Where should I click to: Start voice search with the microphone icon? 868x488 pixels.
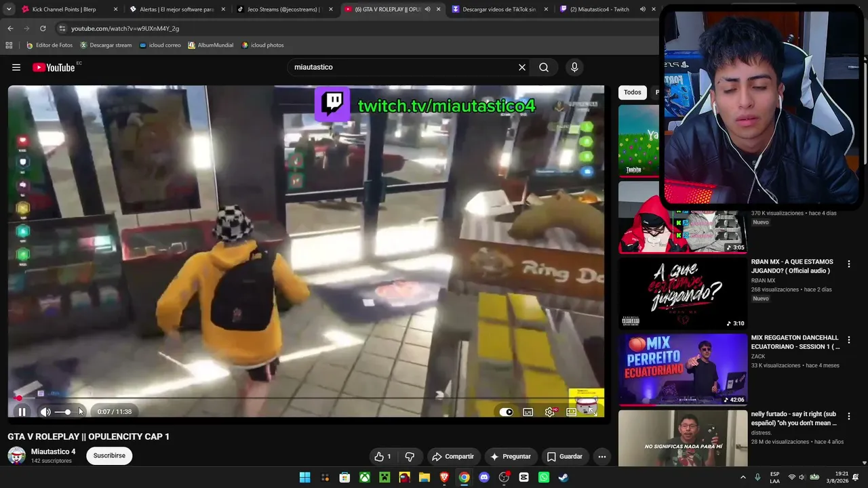pyautogui.click(x=574, y=67)
